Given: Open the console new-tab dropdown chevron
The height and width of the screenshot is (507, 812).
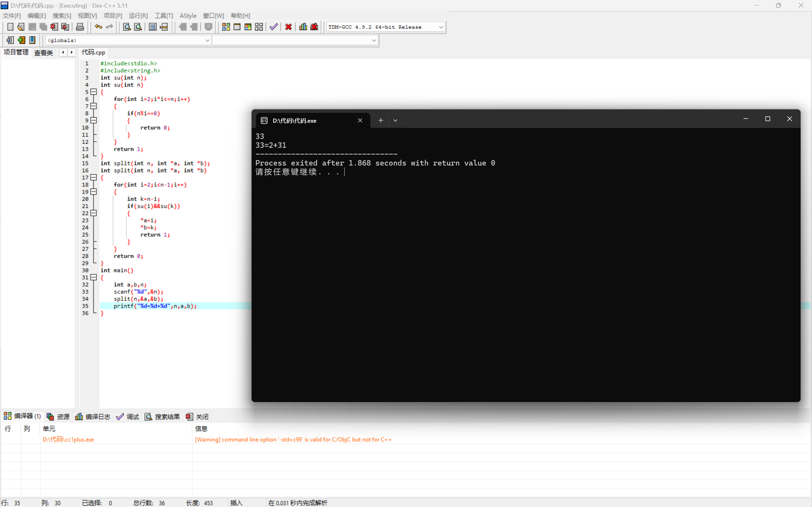Looking at the screenshot, I should [395, 120].
